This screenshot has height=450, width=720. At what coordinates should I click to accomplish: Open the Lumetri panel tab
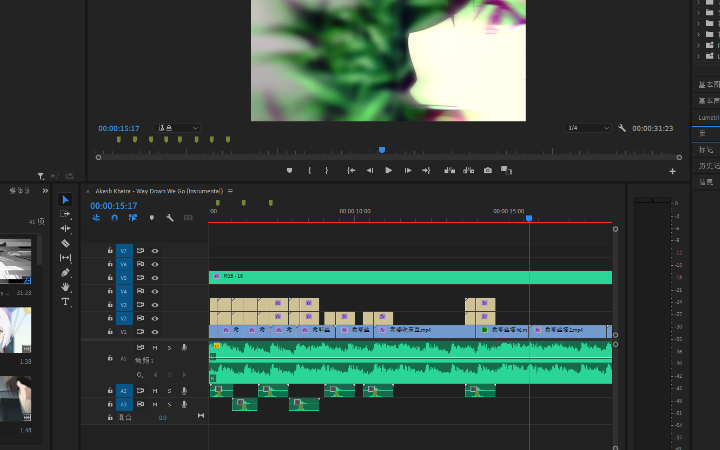[x=708, y=118]
